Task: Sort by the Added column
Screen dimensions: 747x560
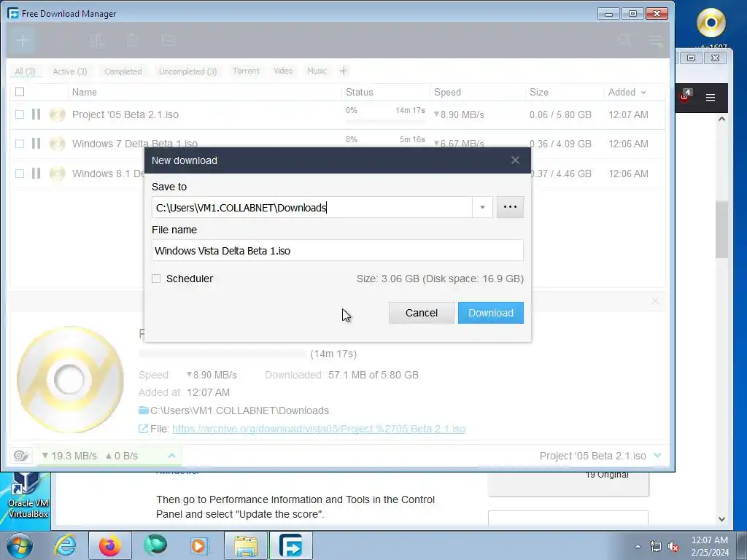Action: tap(627, 92)
